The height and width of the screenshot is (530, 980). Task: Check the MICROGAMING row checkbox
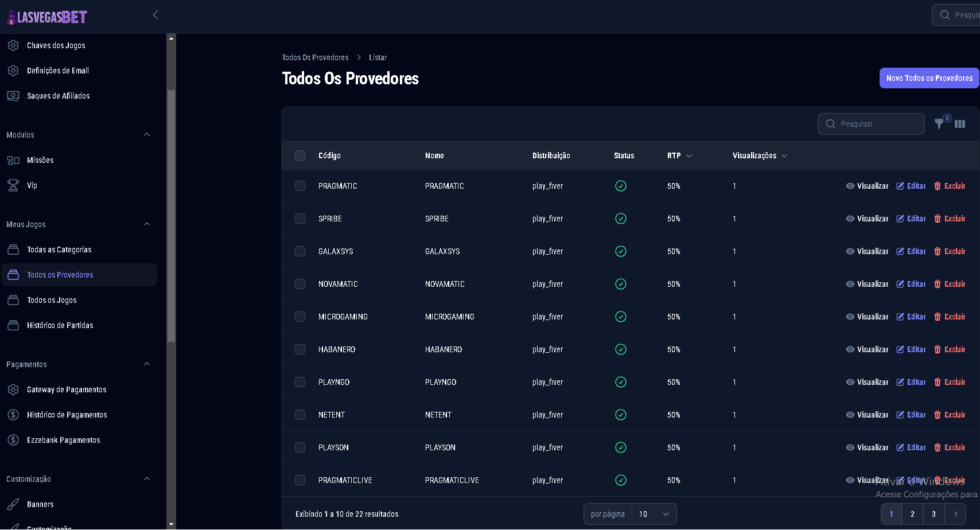click(300, 317)
